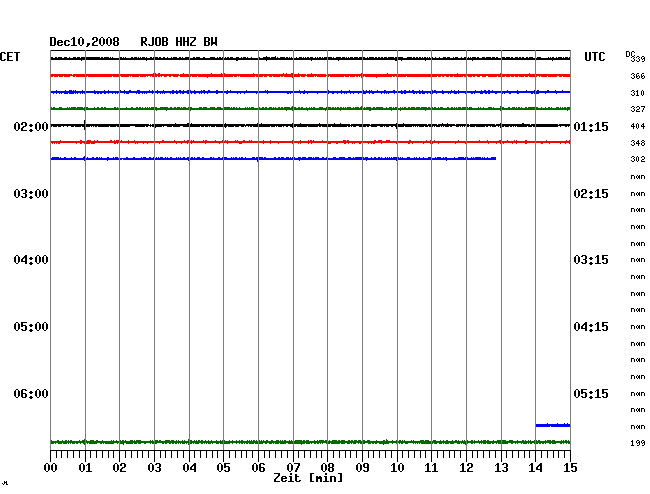Click the x-axis title "Zeit [min]"
The image size is (650, 494).
point(308,478)
